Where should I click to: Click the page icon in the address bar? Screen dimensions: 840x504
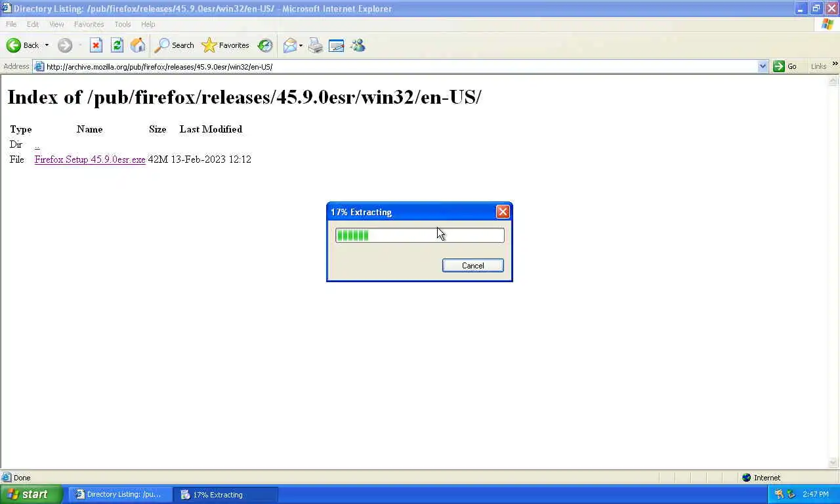click(39, 66)
